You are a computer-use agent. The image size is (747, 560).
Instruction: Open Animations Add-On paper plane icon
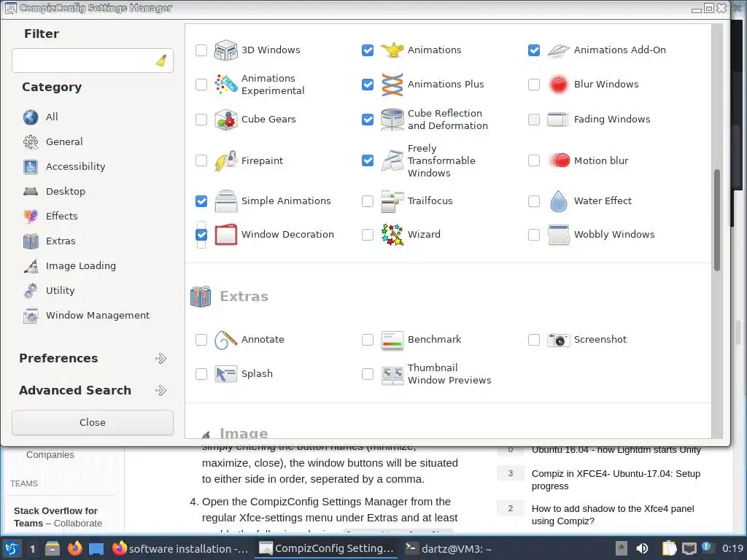click(558, 50)
